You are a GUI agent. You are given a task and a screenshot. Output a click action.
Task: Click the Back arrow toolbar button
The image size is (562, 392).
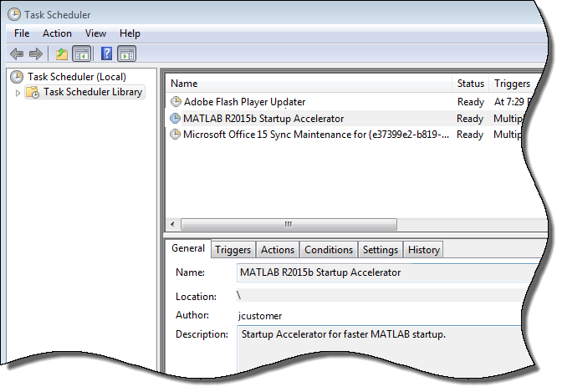click(x=17, y=54)
